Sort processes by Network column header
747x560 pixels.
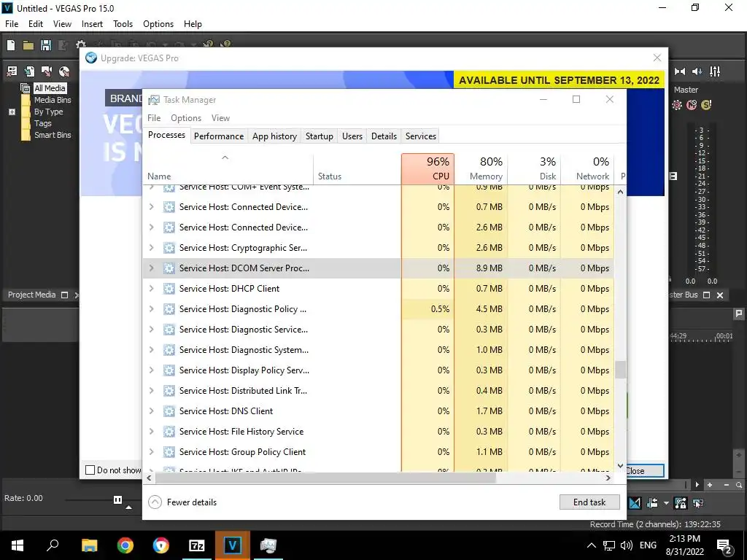[587, 168]
